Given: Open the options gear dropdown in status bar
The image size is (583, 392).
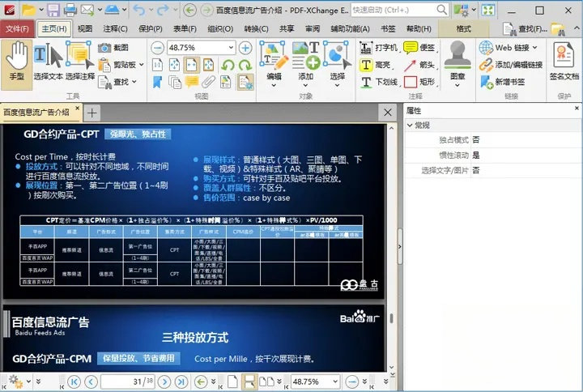Looking at the screenshot, I should click(28, 381).
